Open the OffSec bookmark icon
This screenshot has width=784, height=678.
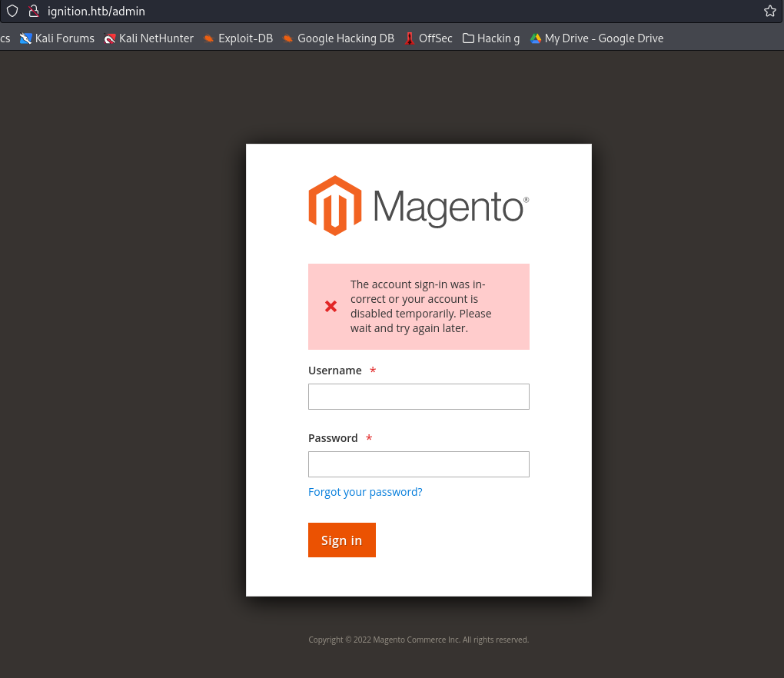click(408, 38)
